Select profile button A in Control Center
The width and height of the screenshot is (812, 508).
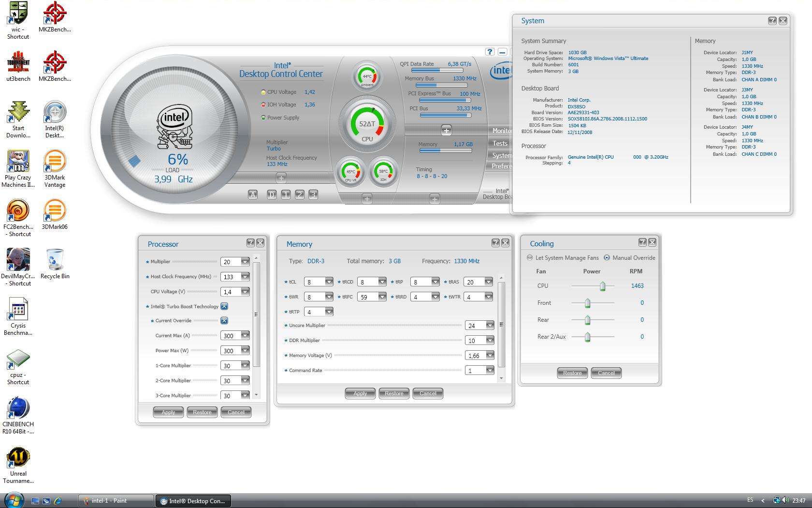pos(252,194)
